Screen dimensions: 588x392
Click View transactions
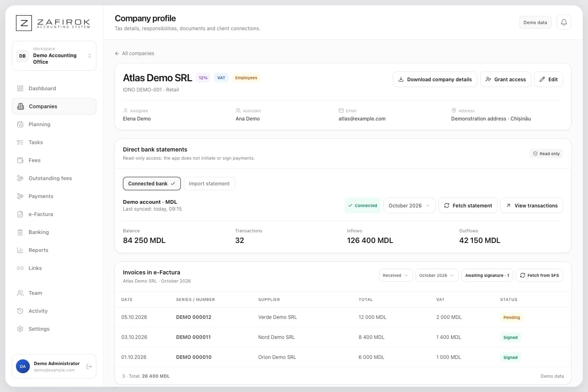531,205
